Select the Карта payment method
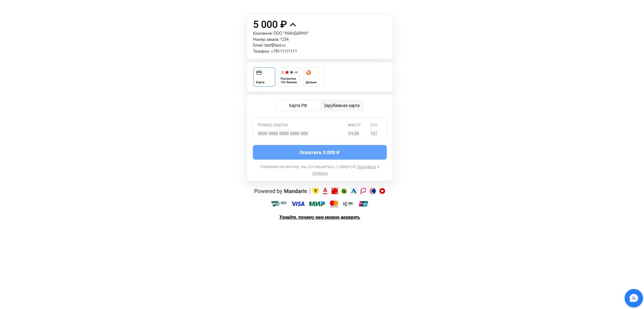Viewport: 644px width, 309px height. pos(264,77)
